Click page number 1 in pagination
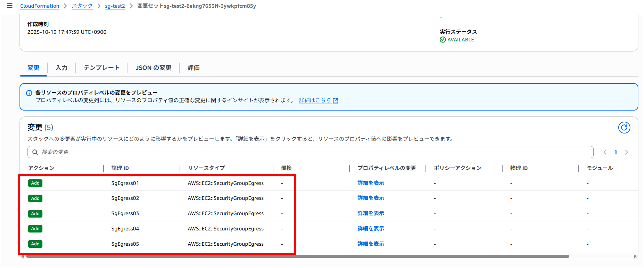The height and width of the screenshot is (268, 644). 616,152
